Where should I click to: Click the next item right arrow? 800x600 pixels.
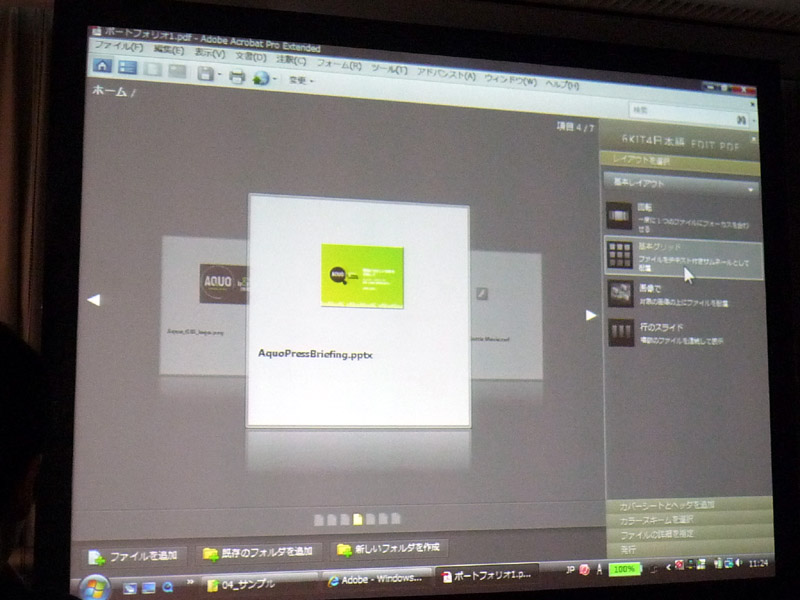[591, 315]
